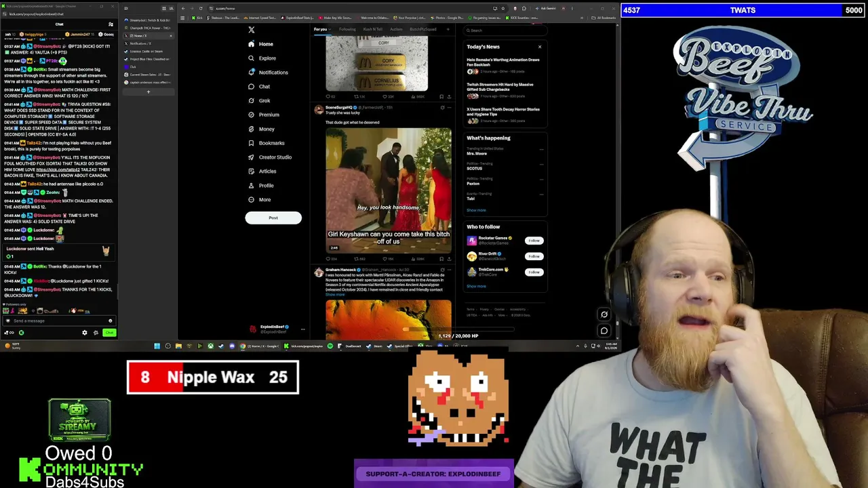Viewport: 868px width, 488px height.
Task: Add a new tab in the tab sidebar
Action: point(149,91)
